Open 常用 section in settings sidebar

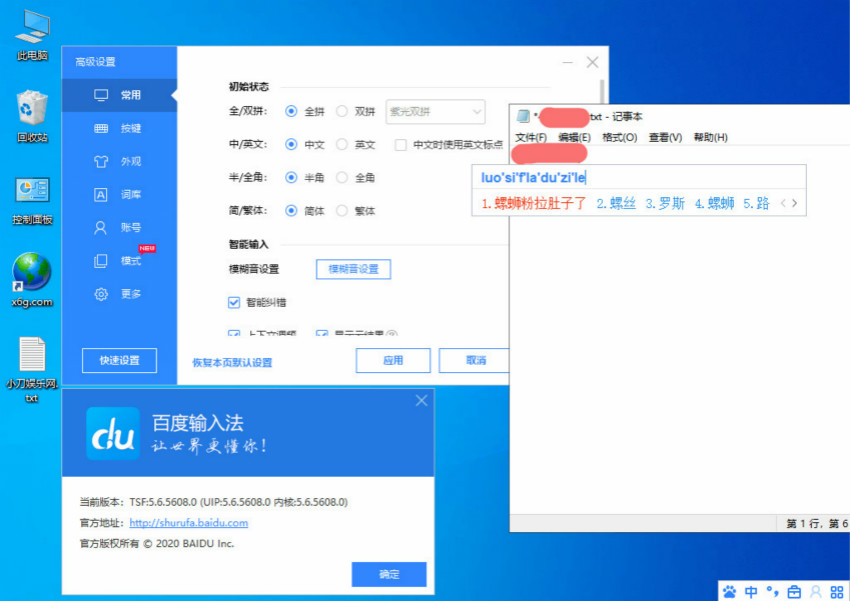point(119,95)
